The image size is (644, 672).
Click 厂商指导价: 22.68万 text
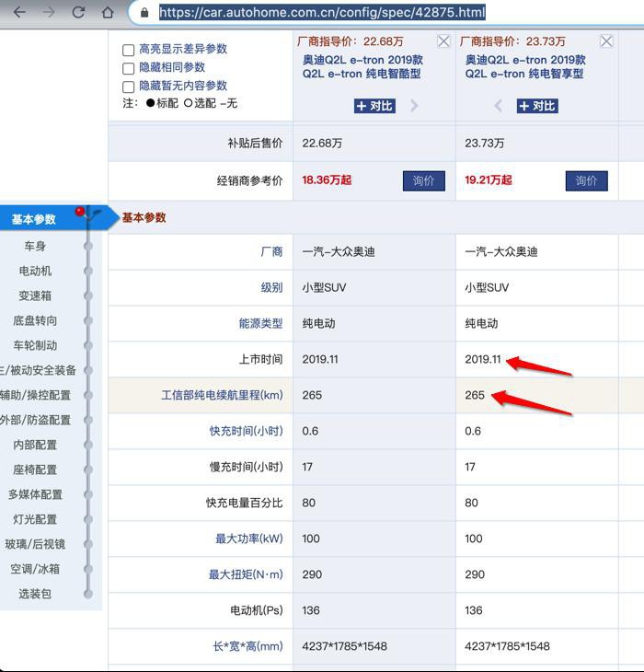351,41
